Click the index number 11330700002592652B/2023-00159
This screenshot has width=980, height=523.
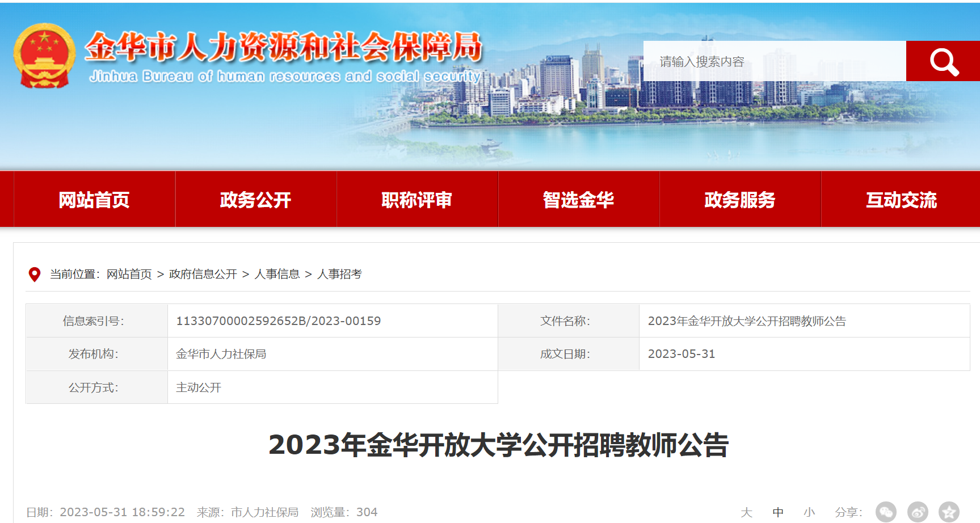(x=279, y=321)
